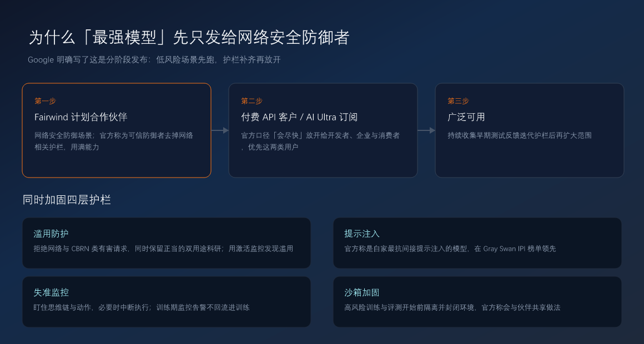This screenshot has width=644, height=344.
Task: Select the 第三步 step label
Action: tap(459, 101)
